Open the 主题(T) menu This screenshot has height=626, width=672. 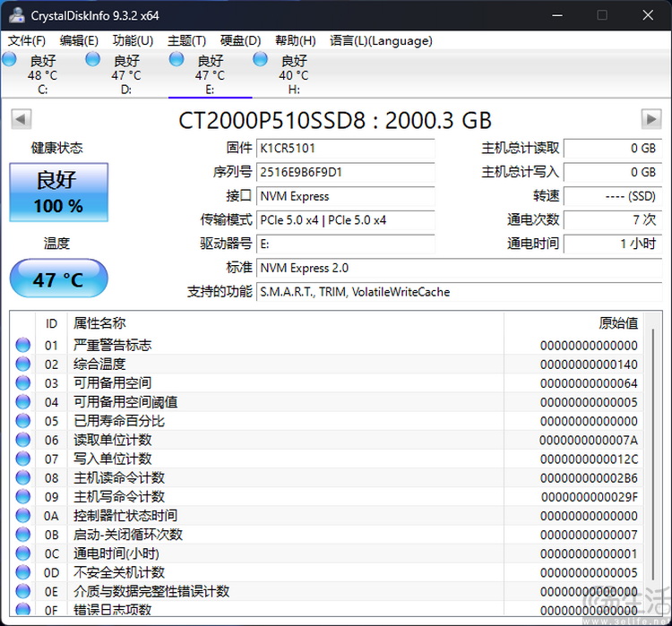click(x=186, y=40)
